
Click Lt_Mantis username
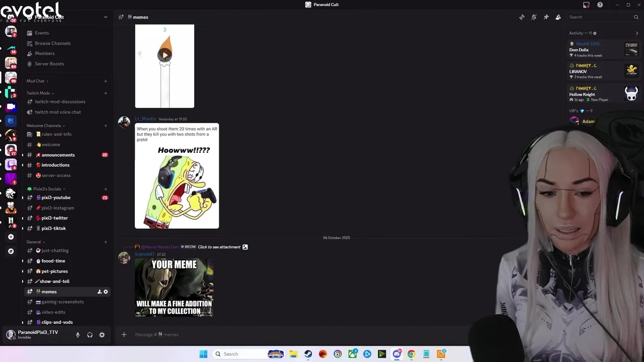[145, 119]
